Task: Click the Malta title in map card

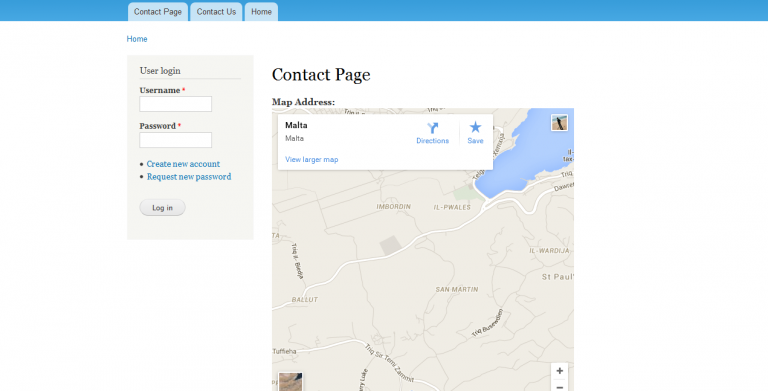Action: [296, 125]
